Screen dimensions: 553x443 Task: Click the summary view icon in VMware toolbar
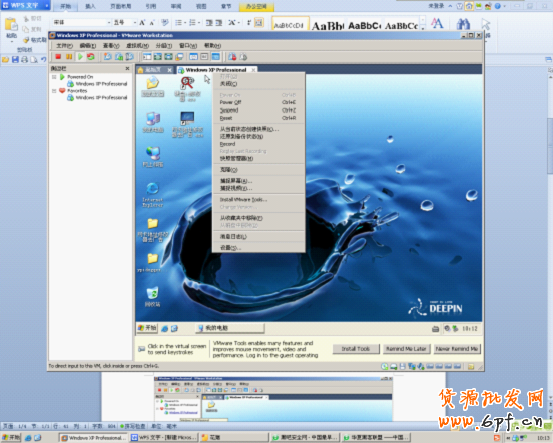pyautogui.click(x=193, y=56)
